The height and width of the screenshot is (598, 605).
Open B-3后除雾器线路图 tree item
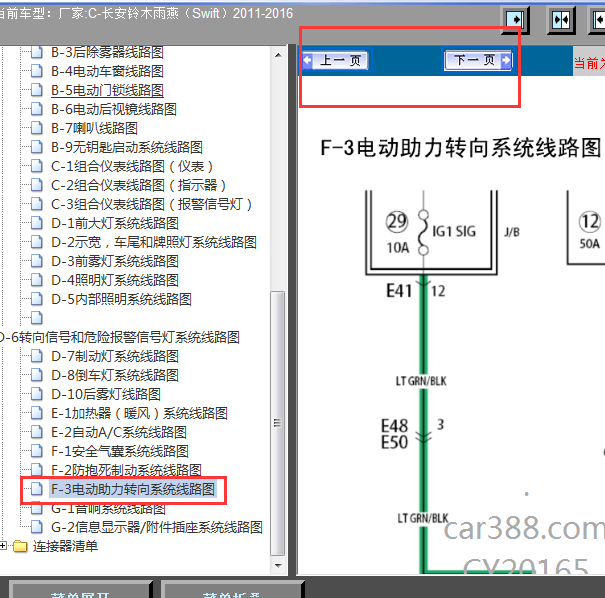click(107, 52)
